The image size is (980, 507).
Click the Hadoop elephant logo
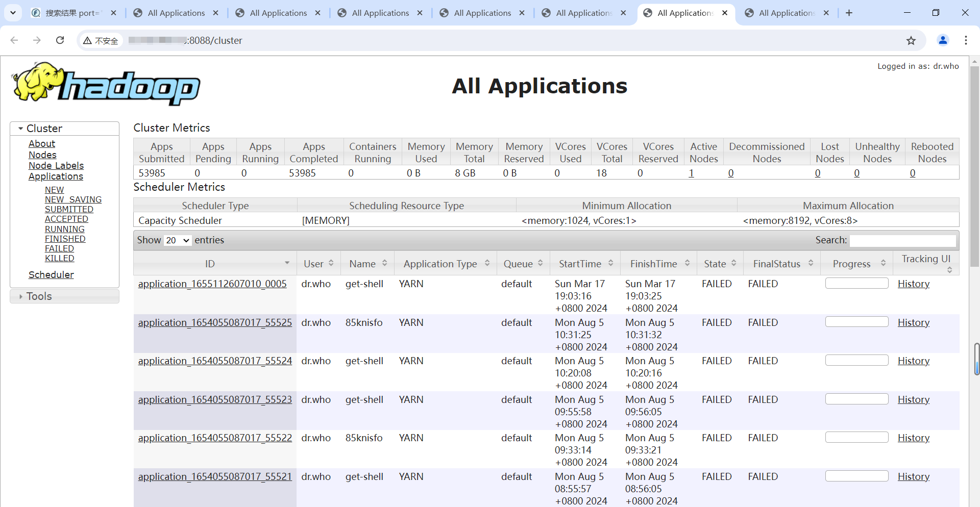pos(106,84)
